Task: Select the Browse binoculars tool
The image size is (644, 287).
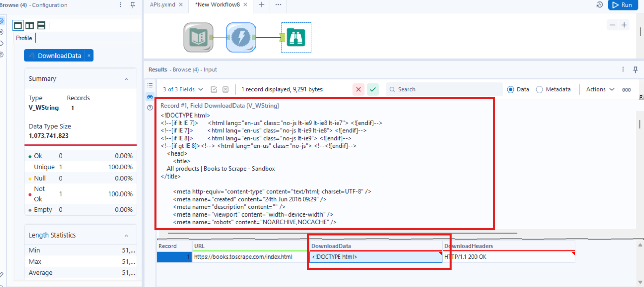Action: 296,37
